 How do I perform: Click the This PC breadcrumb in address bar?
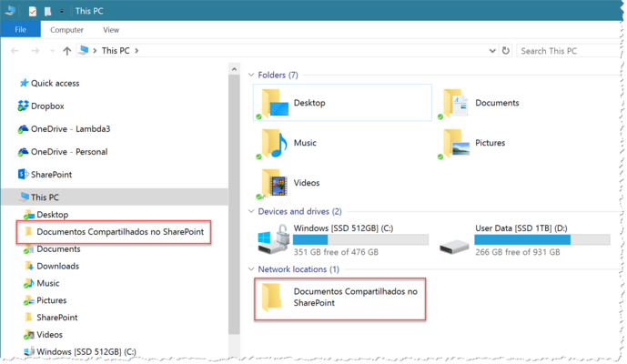click(x=116, y=51)
